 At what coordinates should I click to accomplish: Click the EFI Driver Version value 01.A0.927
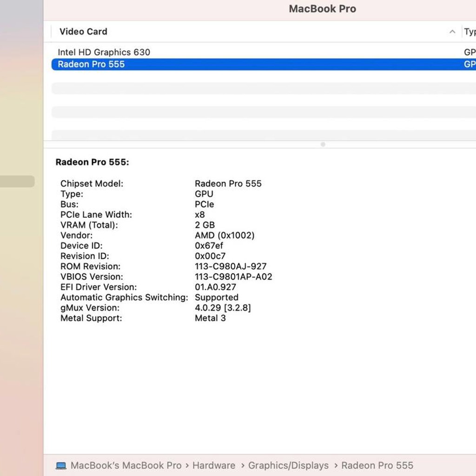point(215,287)
